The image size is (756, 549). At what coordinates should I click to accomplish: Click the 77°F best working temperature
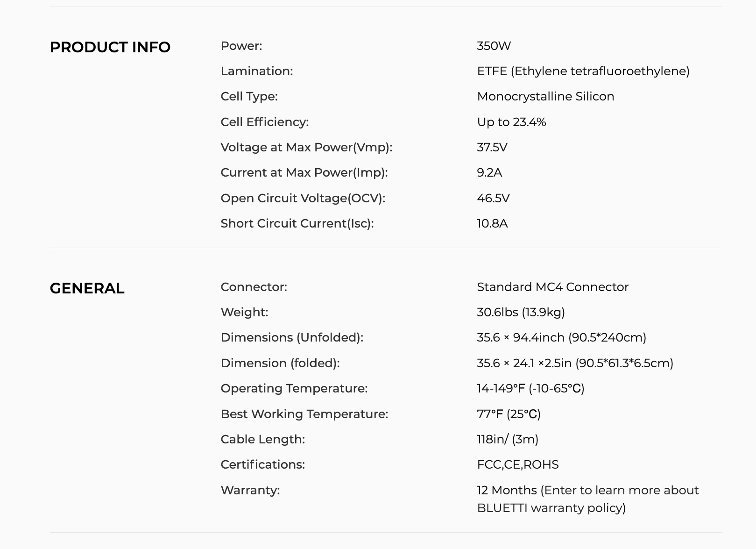[509, 414]
